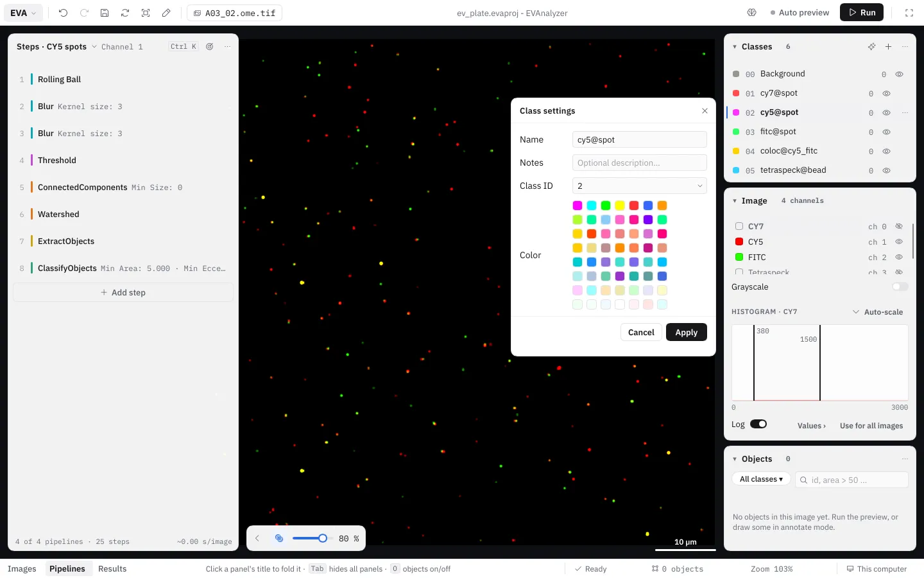Activate the pencil annotate tool

(166, 13)
